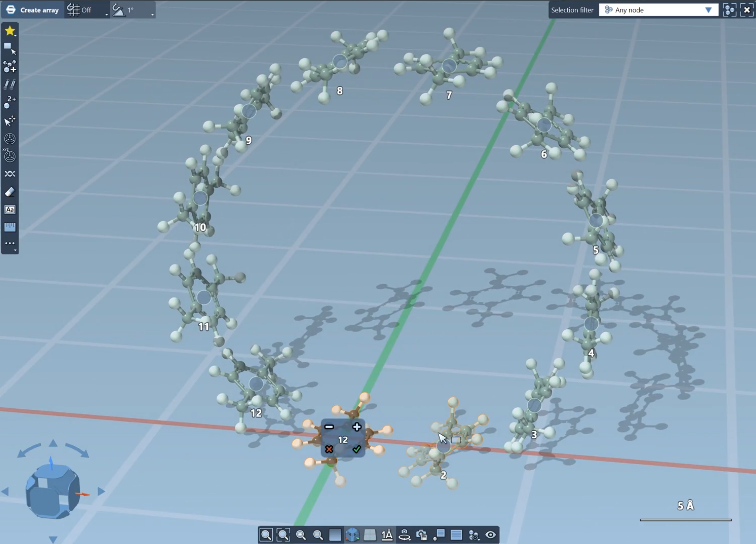The height and width of the screenshot is (544, 756).
Task: Expand the 1° angle snap dropdown
Action: pos(152,14)
